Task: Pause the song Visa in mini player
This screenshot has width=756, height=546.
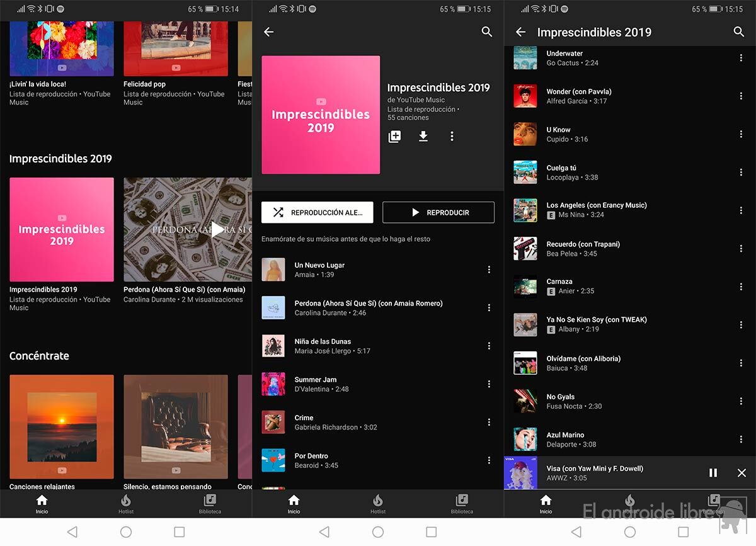Action: [x=713, y=473]
